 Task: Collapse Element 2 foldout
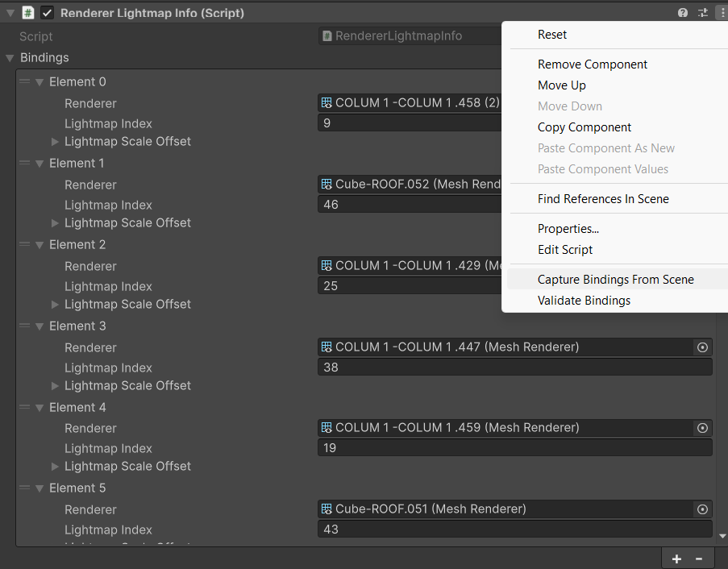40,244
